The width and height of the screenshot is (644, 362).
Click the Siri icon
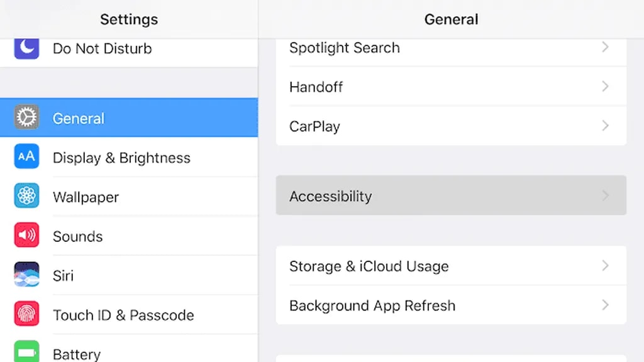(26, 275)
